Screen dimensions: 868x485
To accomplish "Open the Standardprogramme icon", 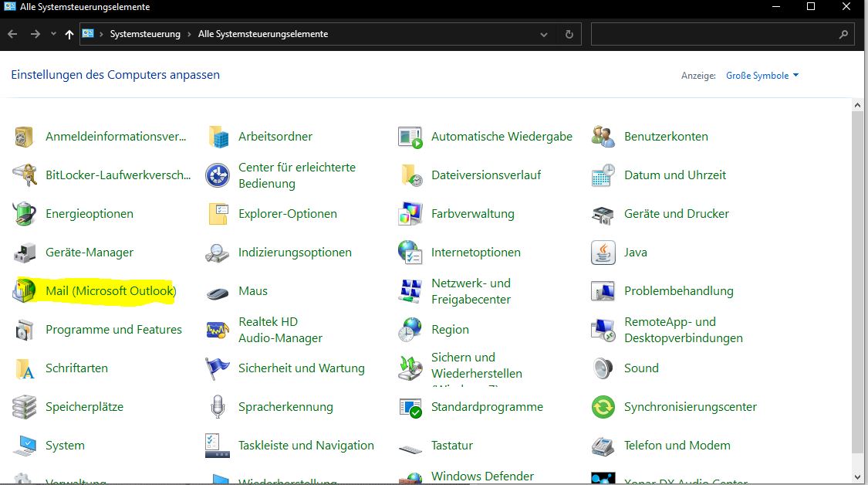I will [x=410, y=408].
